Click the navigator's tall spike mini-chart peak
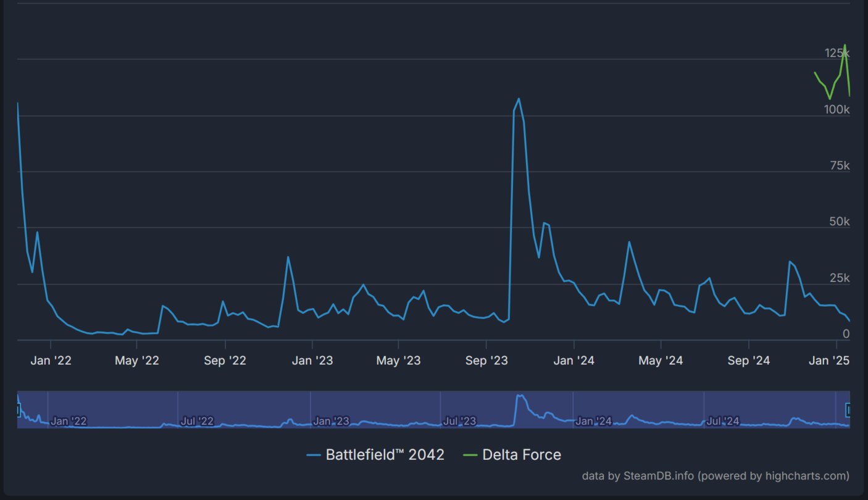Screen dimensions: 868x500 pos(519,396)
